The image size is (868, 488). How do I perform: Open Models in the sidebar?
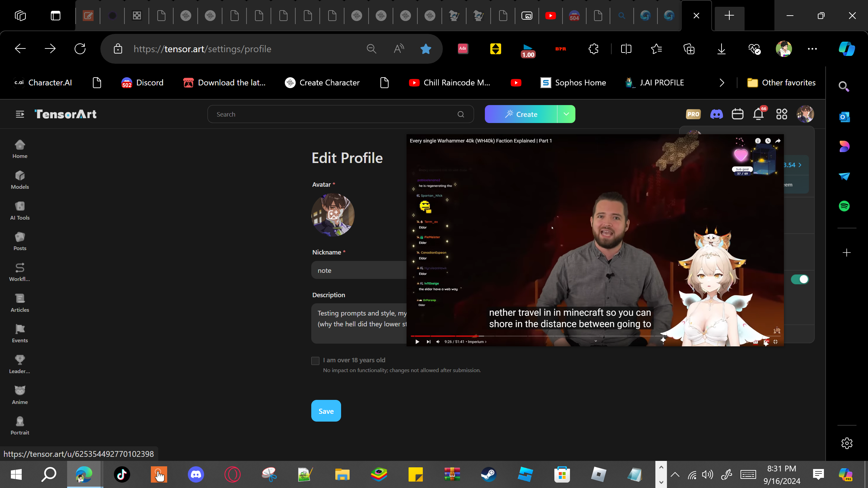tap(20, 180)
